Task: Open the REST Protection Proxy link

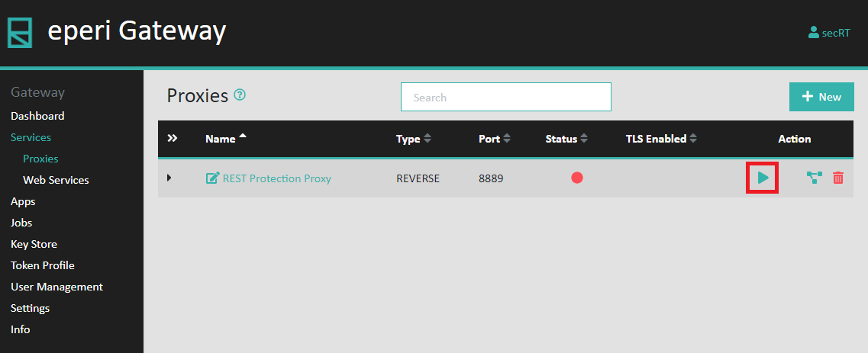Action: tap(277, 178)
